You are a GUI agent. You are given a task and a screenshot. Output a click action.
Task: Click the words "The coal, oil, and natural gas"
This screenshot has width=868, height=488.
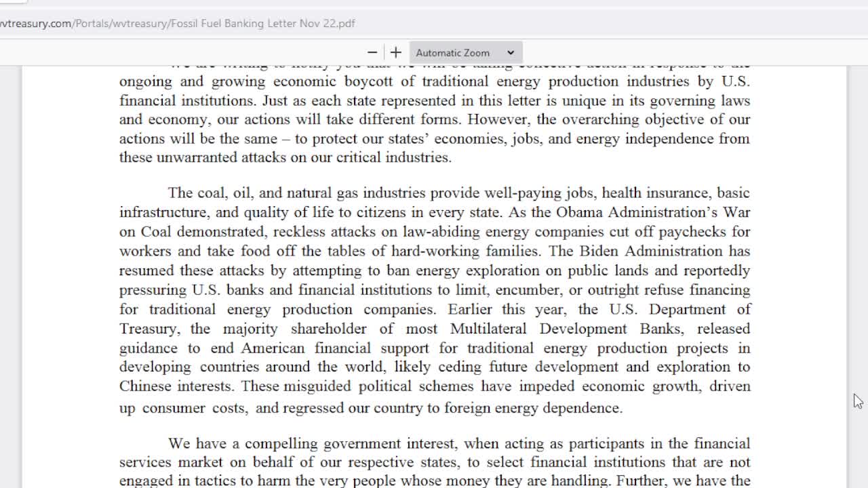[262, 193]
